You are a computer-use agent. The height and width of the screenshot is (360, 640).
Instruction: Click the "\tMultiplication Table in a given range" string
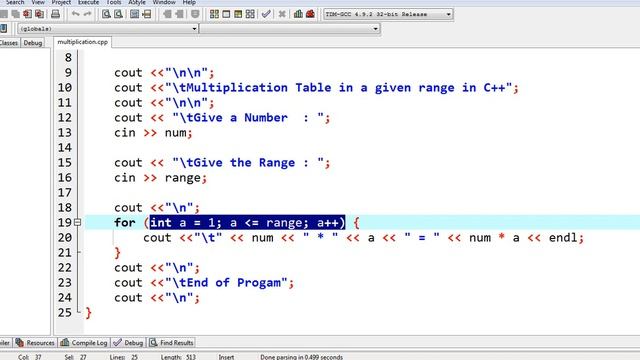pyautogui.click(x=339, y=88)
